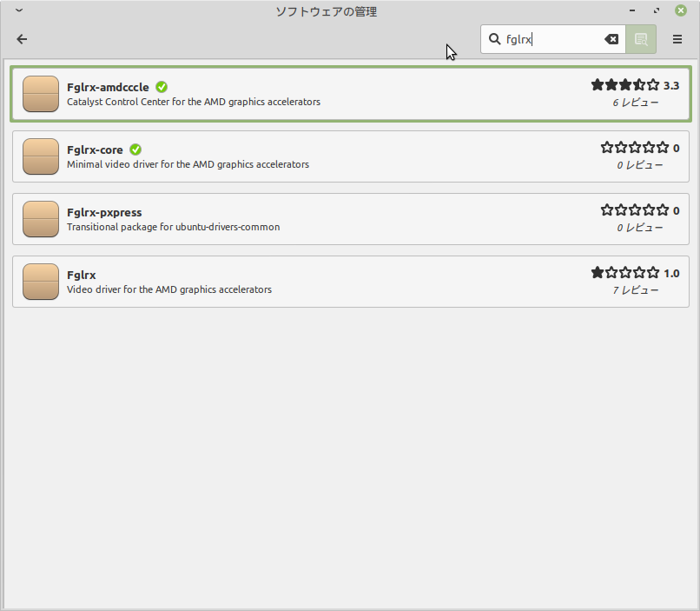The image size is (700, 611).
Task: Open the hamburger menu
Action: 677,39
